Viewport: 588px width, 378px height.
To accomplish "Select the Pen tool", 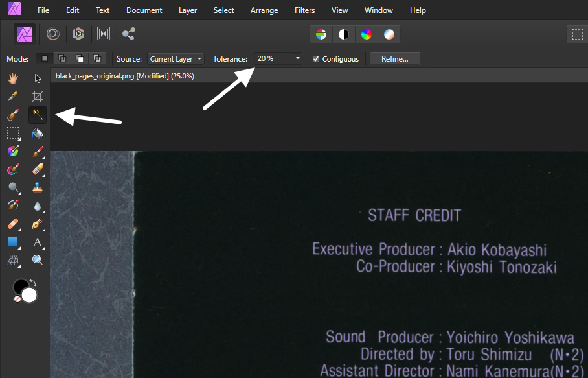I will tap(38, 224).
